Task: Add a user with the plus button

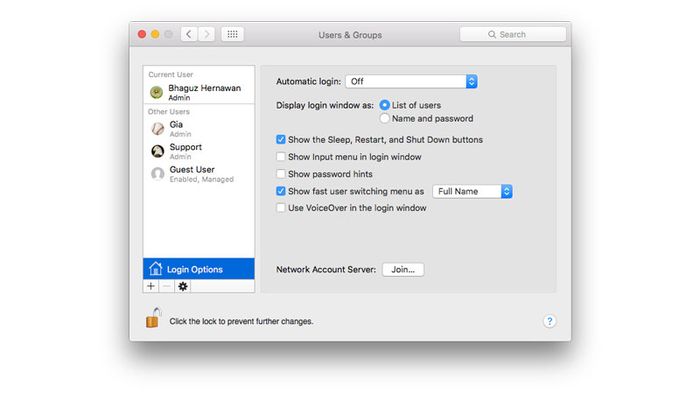Action: [x=151, y=286]
